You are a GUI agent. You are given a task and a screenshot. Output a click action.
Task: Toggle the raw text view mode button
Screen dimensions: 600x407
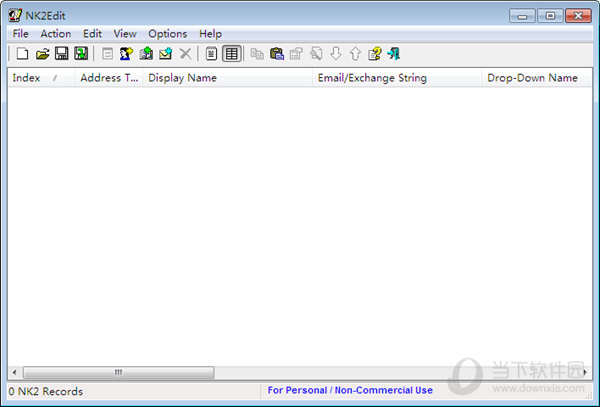tap(211, 54)
